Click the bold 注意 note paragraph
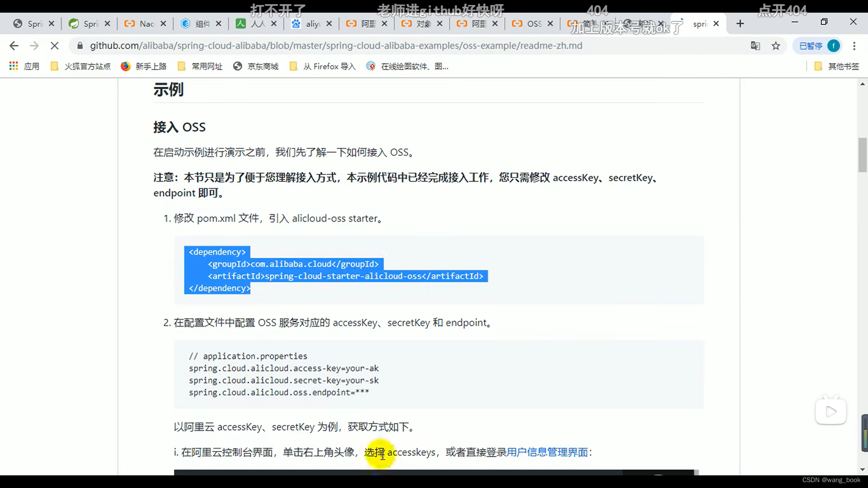868x488 pixels. pyautogui.click(x=407, y=185)
